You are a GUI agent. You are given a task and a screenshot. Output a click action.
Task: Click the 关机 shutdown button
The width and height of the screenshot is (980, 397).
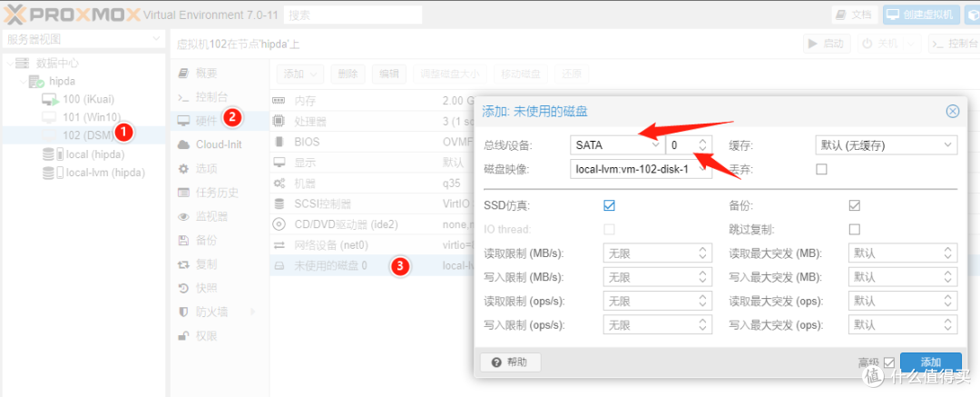(881, 44)
